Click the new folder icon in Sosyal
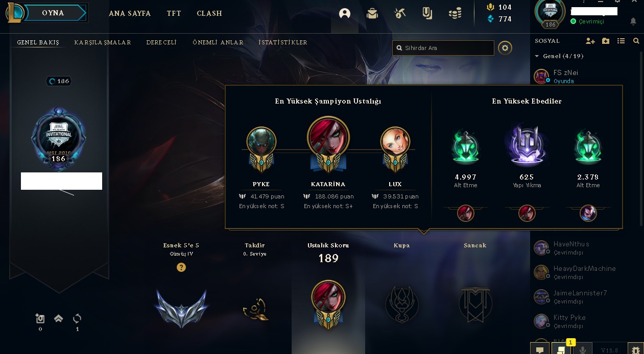644x354 pixels. coord(606,41)
